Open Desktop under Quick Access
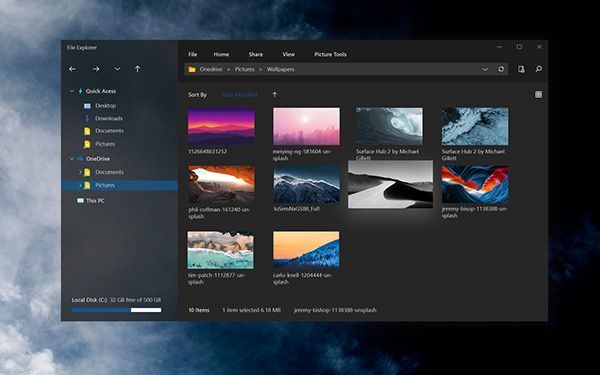Image resolution: width=600 pixels, height=375 pixels. tap(105, 106)
